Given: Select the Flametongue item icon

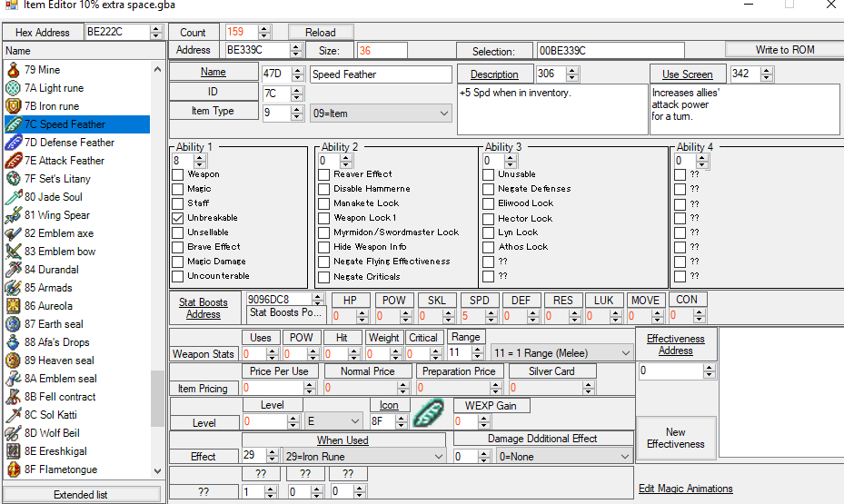Looking at the screenshot, I should [14, 469].
